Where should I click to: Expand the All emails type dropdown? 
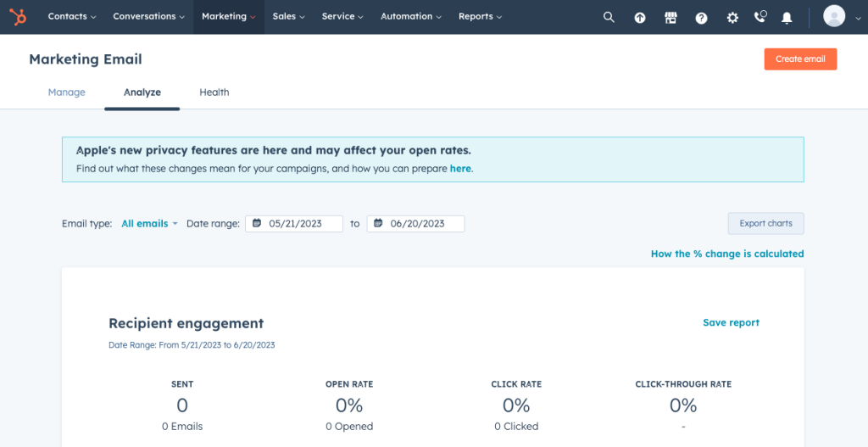tap(149, 224)
